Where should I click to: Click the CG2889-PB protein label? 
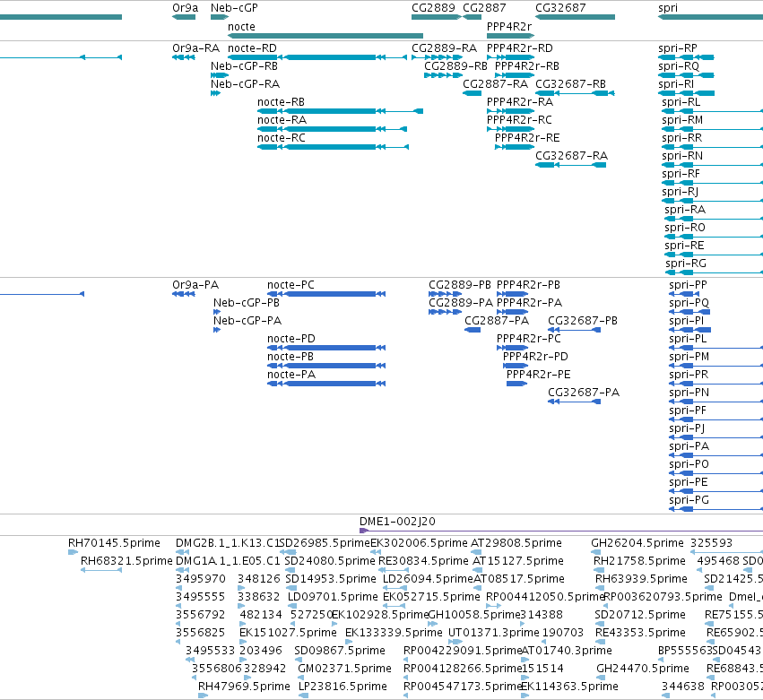click(460, 285)
